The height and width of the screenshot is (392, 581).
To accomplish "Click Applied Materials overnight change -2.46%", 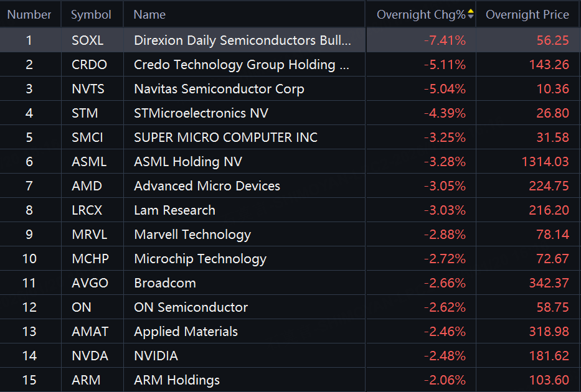I will 445,332.
